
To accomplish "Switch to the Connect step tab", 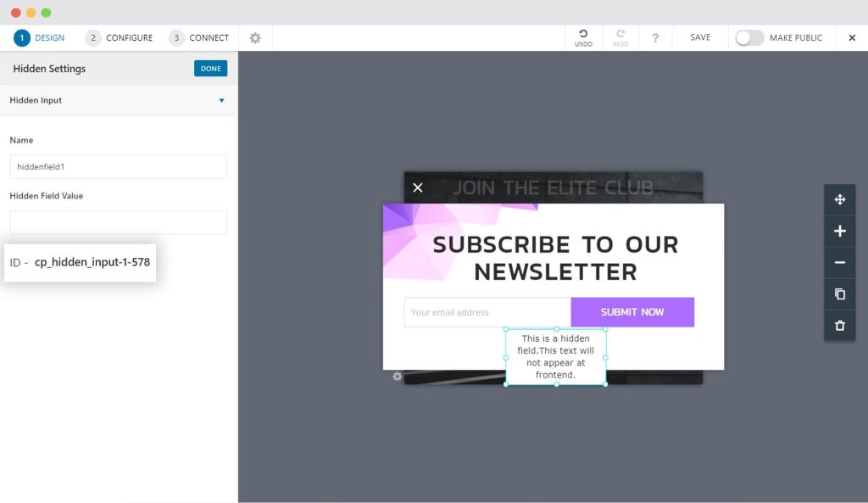I will coord(198,37).
